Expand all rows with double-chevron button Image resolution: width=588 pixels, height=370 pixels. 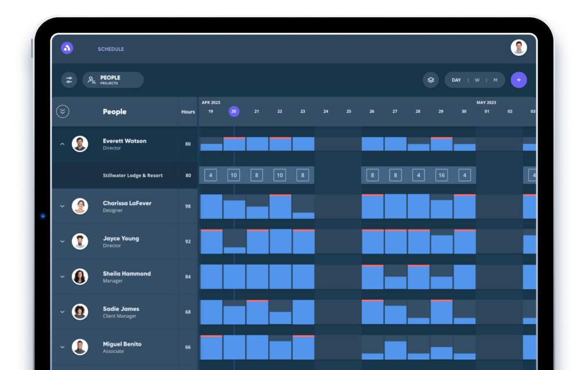pyautogui.click(x=63, y=112)
